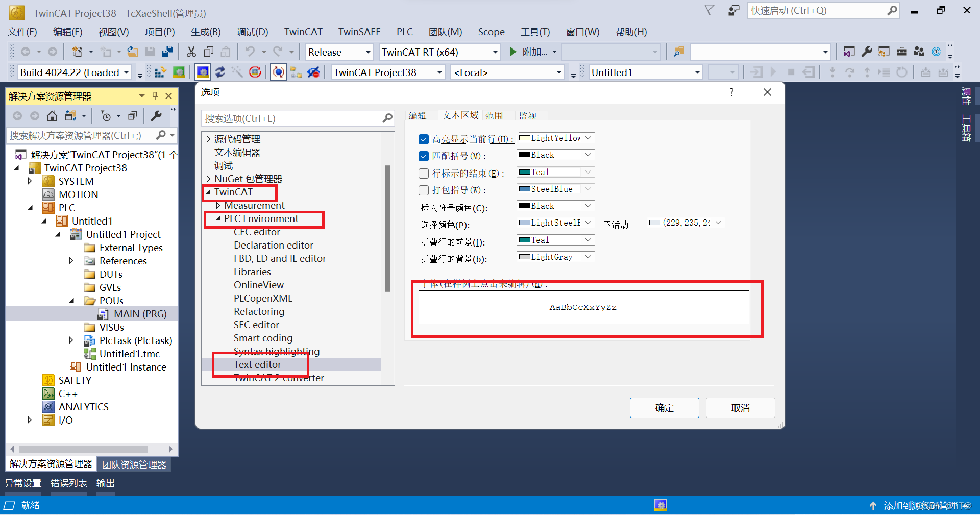Click the Reload Devices arrows icon

[x=220, y=72]
